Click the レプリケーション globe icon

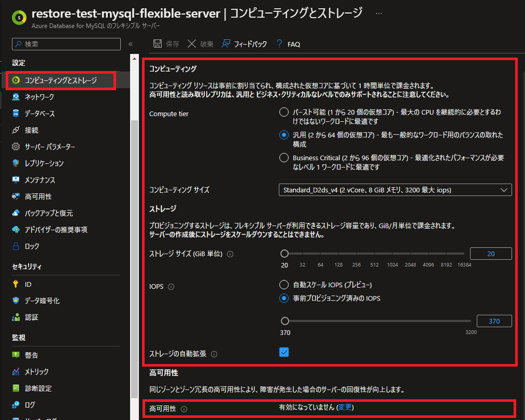point(16,163)
